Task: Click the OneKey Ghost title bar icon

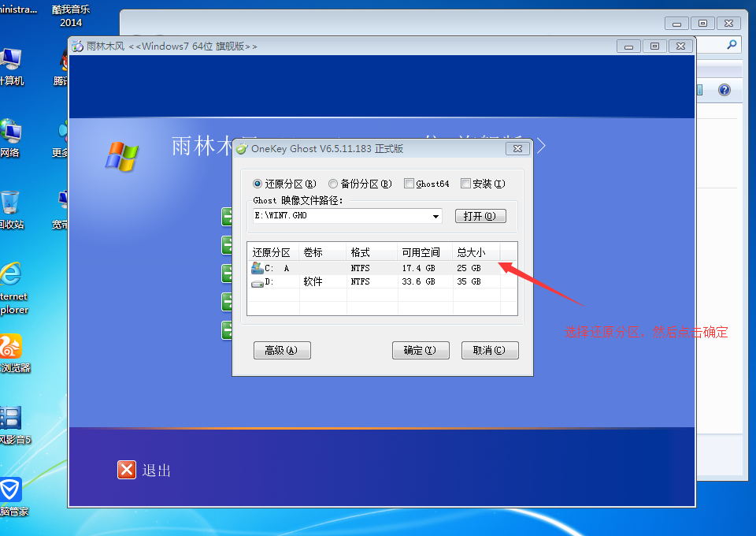Action: tap(241, 149)
